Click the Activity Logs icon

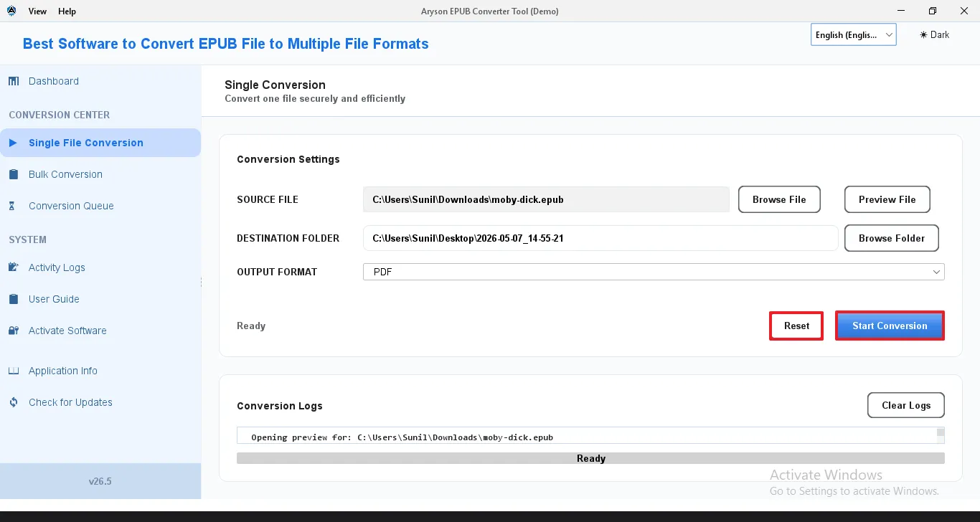pos(14,267)
